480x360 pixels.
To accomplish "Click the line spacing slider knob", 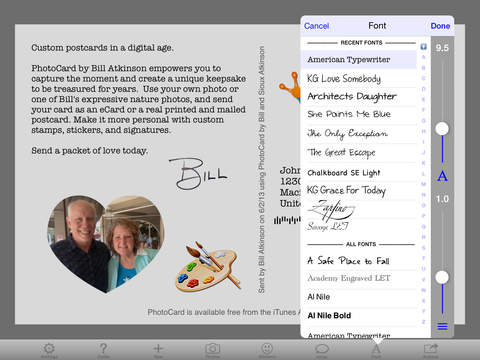I will (x=442, y=277).
